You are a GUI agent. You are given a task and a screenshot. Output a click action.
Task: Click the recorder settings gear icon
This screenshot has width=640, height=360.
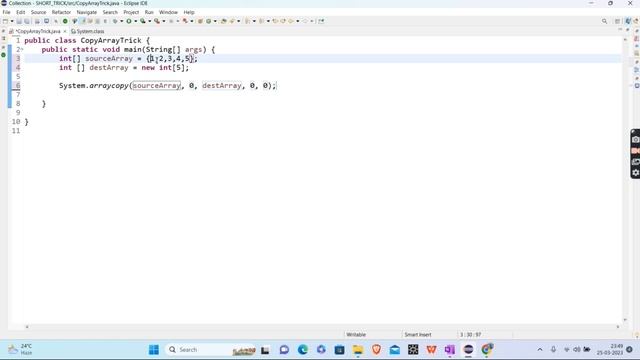click(636, 173)
